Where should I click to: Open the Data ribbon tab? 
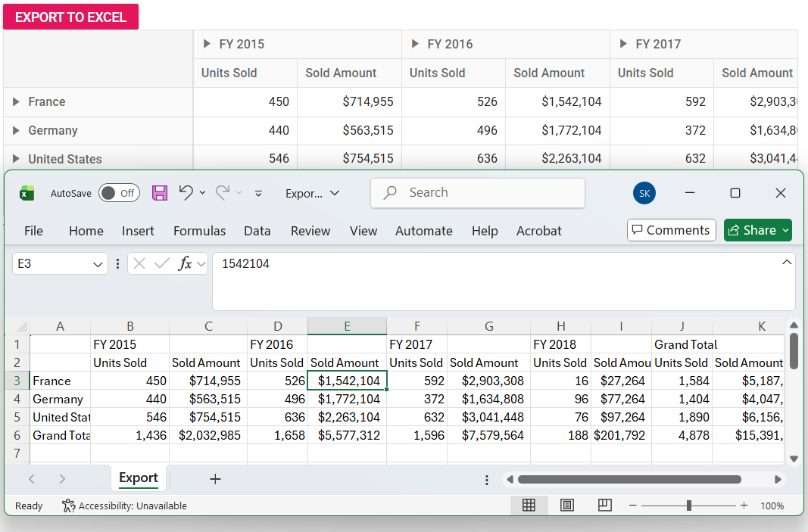[x=257, y=231]
